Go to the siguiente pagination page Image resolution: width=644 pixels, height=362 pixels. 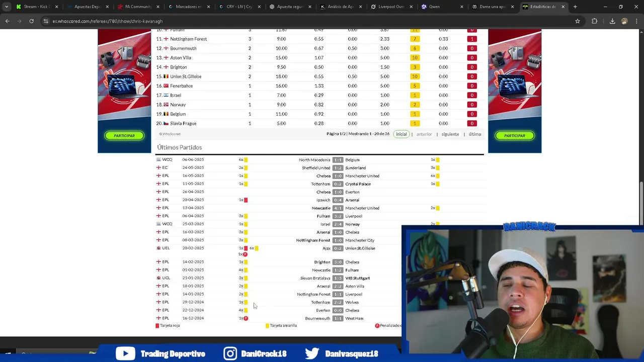[450, 134]
